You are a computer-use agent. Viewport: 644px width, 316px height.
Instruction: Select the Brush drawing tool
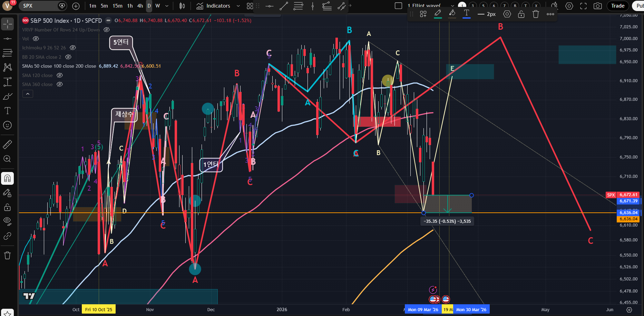pos(7,96)
